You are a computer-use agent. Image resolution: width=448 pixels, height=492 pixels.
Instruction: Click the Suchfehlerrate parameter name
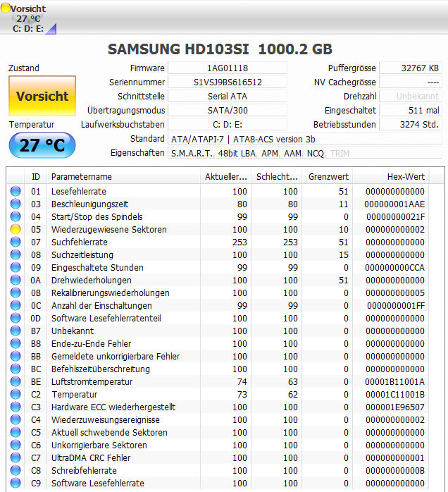[80, 242]
